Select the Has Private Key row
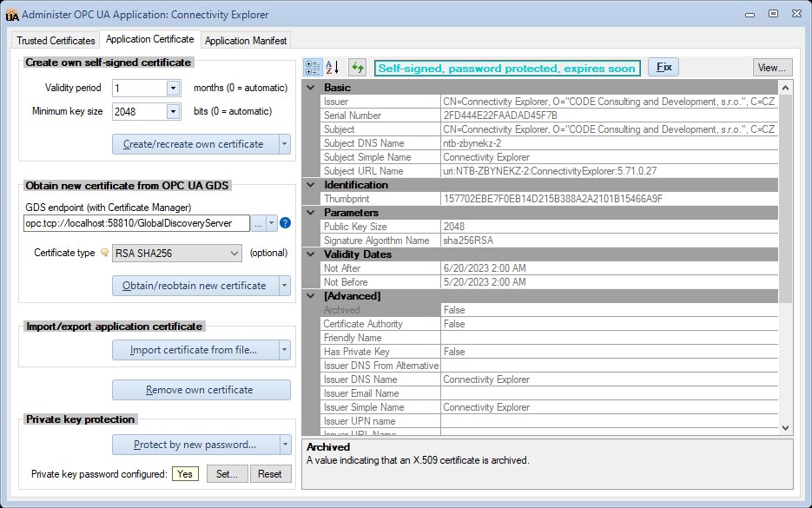The width and height of the screenshot is (812, 508). click(x=550, y=352)
